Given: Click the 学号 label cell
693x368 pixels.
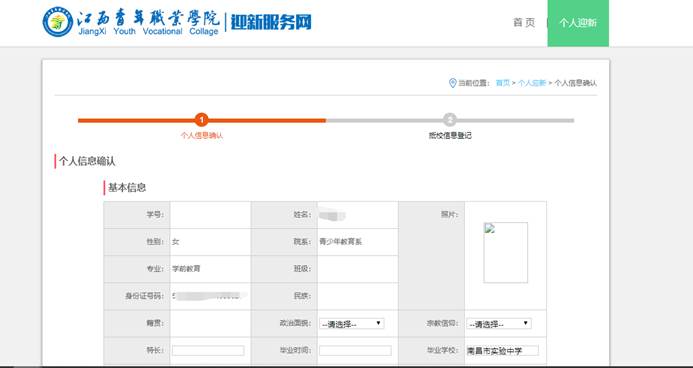Looking at the screenshot, I should [x=137, y=215].
